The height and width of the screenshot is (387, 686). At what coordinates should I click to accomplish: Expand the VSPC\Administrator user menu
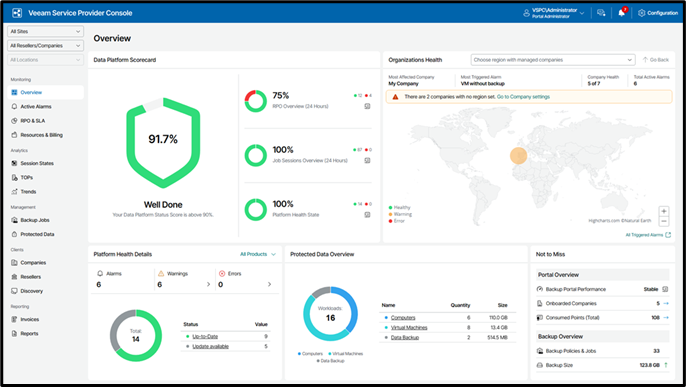(x=555, y=13)
